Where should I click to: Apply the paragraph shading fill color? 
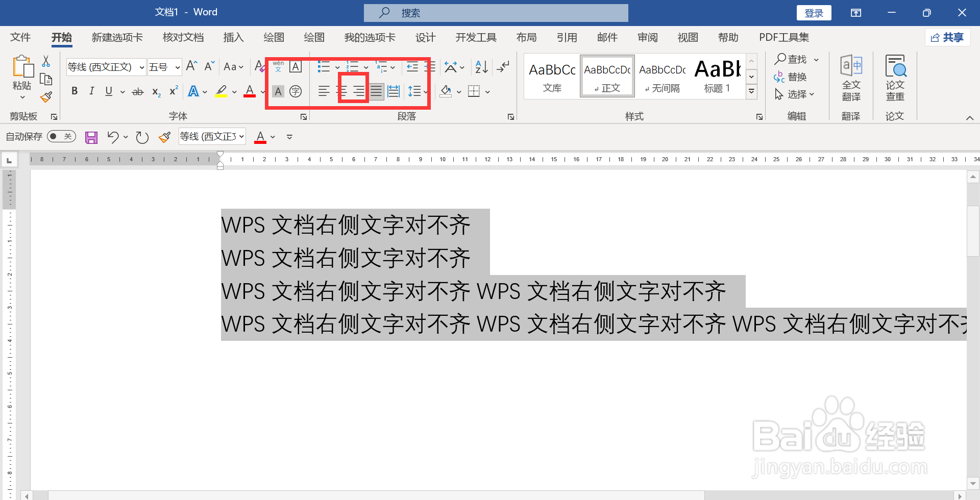(x=446, y=91)
